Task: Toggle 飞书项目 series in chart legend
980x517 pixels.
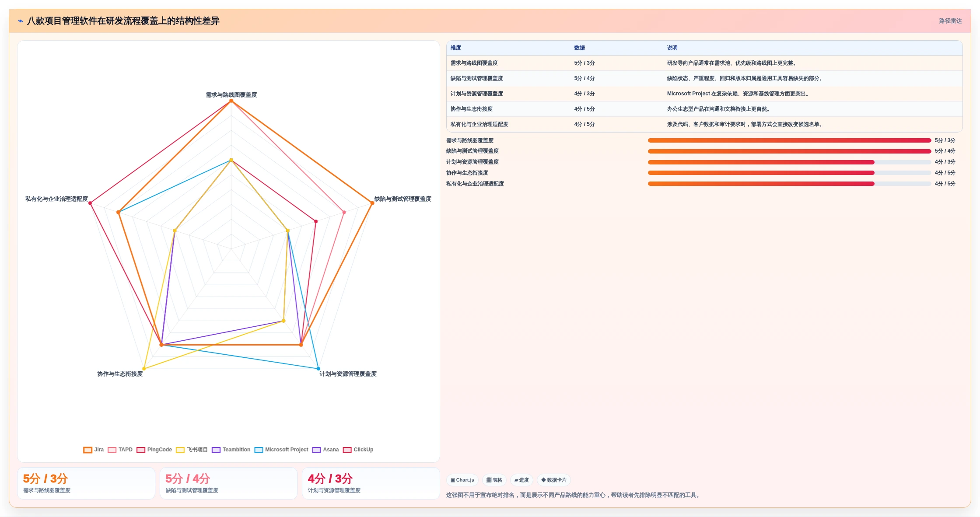Action: pos(192,450)
